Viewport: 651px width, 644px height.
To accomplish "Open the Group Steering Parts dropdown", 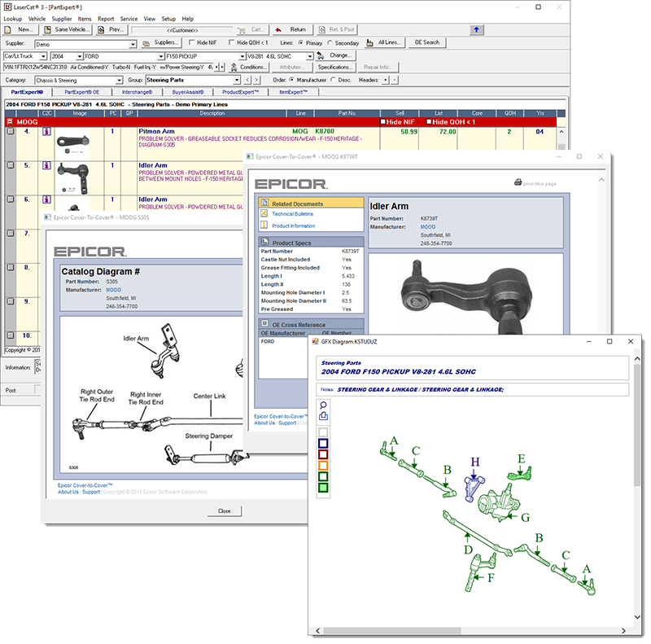I will point(237,80).
